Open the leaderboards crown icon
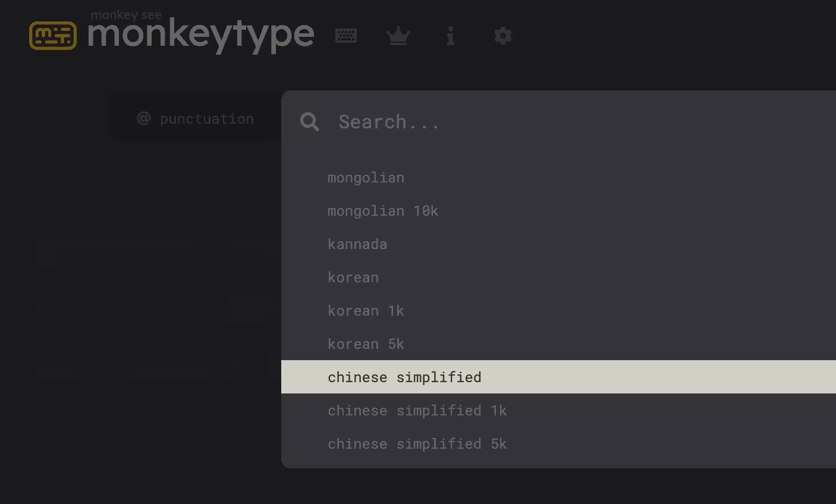 [x=398, y=36]
